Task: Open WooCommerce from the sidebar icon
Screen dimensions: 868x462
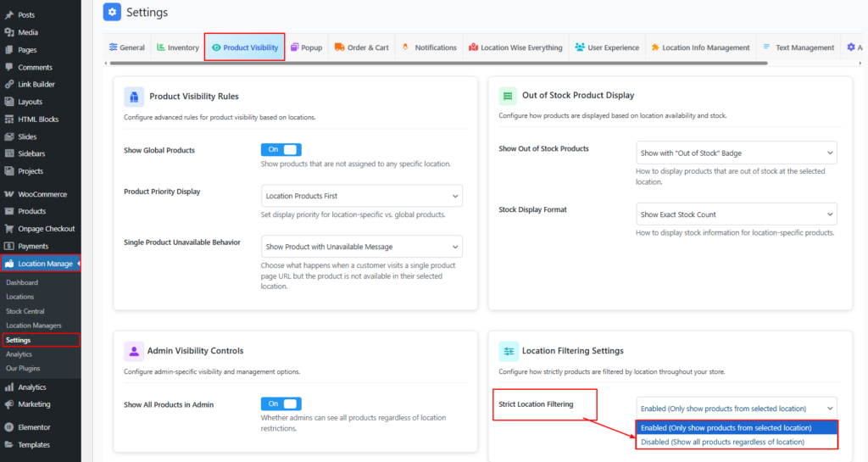Action: (x=8, y=194)
